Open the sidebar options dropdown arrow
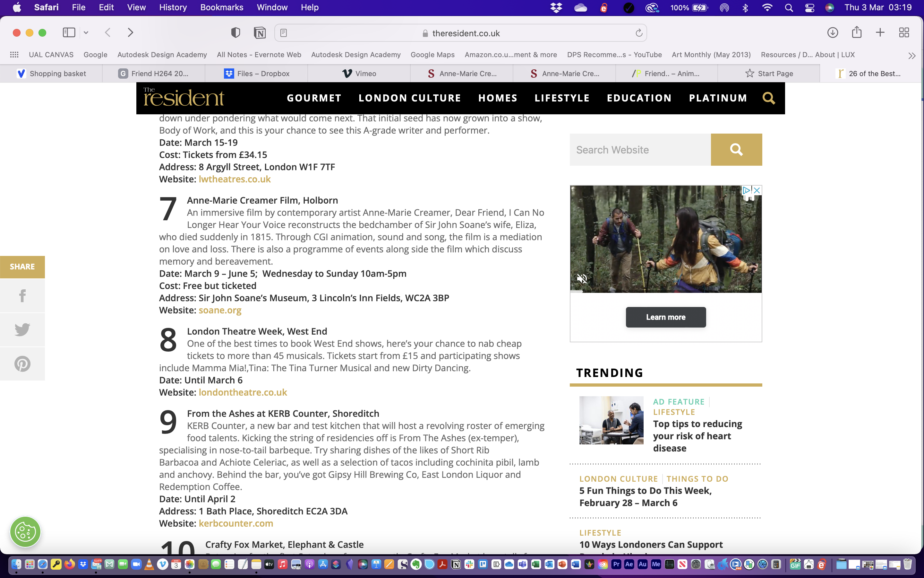This screenshot has height=578, width=924. click(86, 33)
